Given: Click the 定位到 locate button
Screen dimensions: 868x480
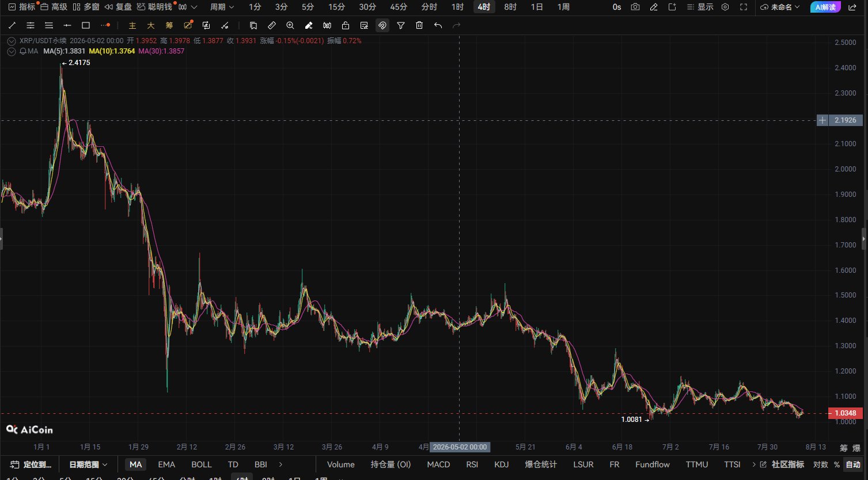Looking at the screenshot, I should pos(31,464).
